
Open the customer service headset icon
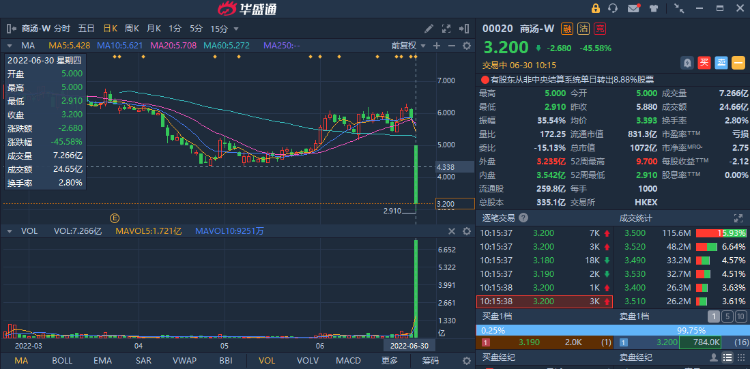pyautogui.click(x=613, y=8)
